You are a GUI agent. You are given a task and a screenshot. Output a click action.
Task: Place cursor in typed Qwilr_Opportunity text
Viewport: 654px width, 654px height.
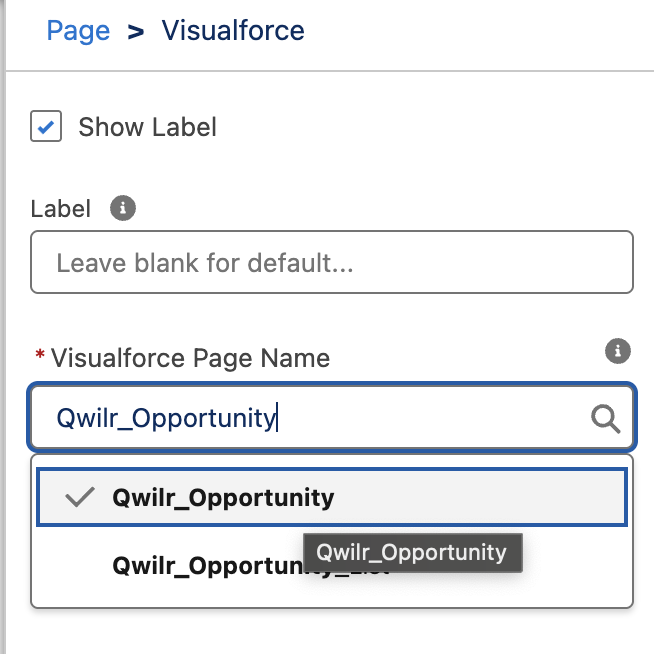tap(166, 418)
